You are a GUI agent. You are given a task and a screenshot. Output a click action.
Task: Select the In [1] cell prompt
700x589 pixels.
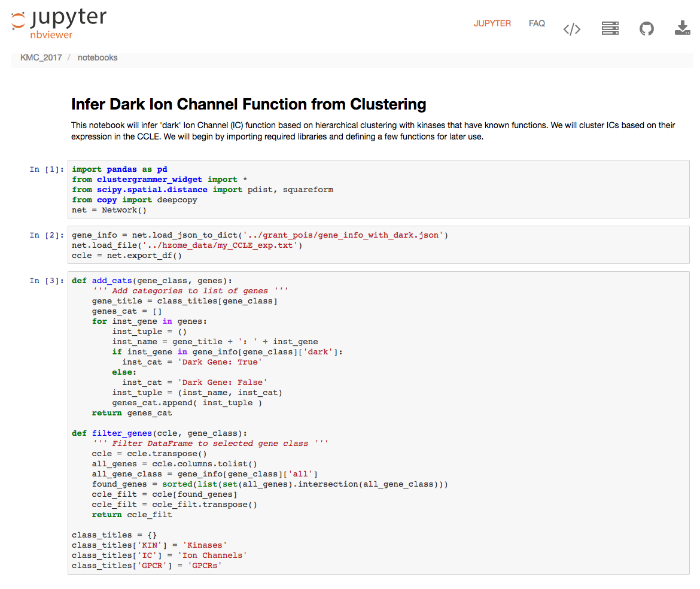(47, 169)
